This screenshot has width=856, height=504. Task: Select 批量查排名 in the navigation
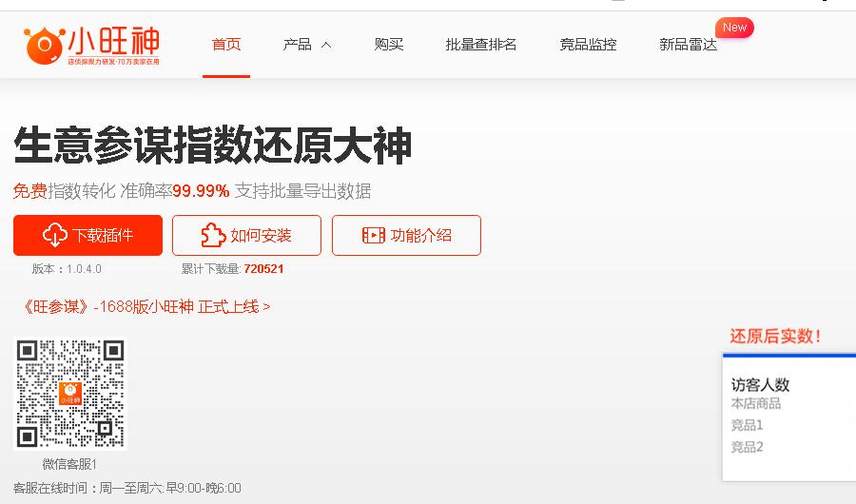[x=481, y=45]
